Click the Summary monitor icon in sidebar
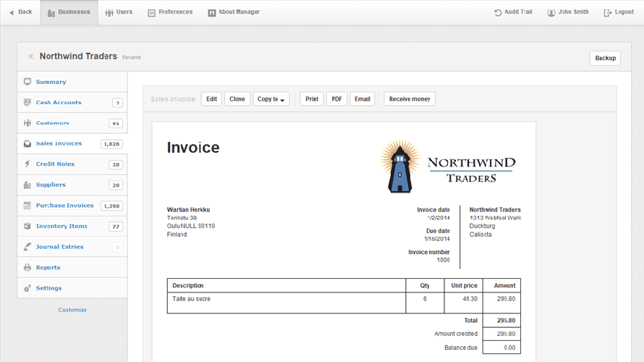The height and width of the screenshot is (362, 644). (x=27, y=82)
